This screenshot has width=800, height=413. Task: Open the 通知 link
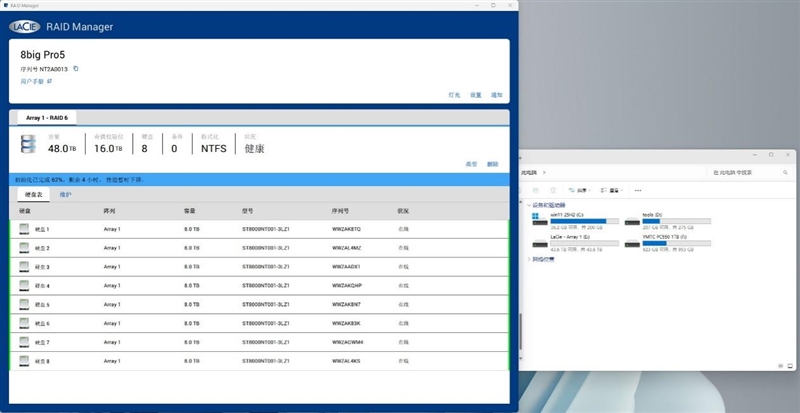pos(497,95)
